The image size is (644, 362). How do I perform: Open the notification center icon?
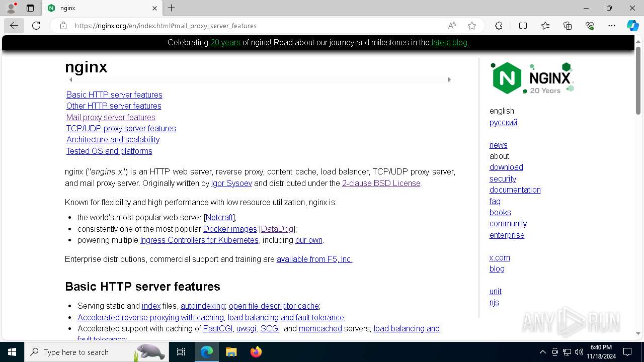pos(627,352)
